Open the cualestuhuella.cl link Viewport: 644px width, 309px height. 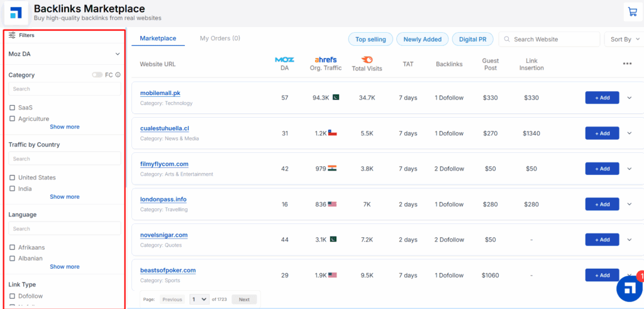(x=165, y=128)
